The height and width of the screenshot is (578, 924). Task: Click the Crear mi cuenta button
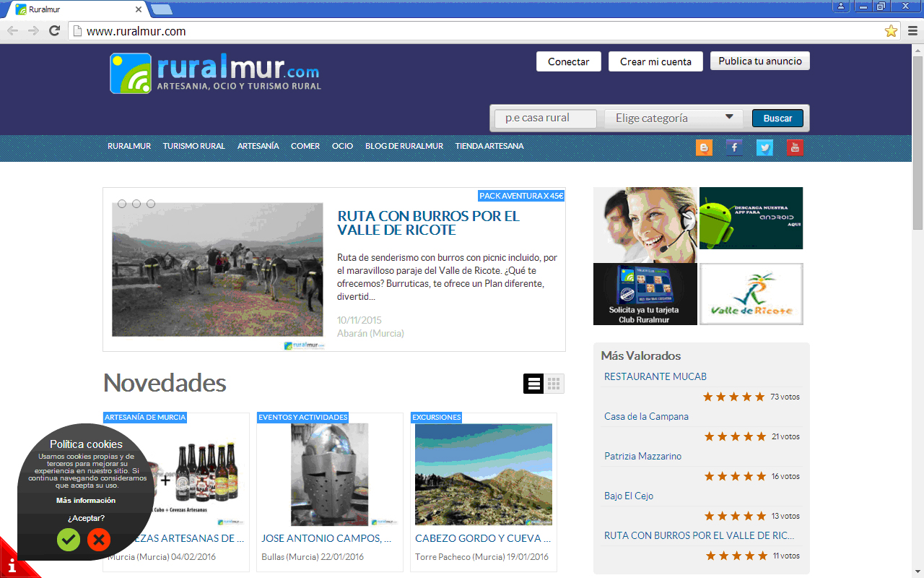[655, 61]
